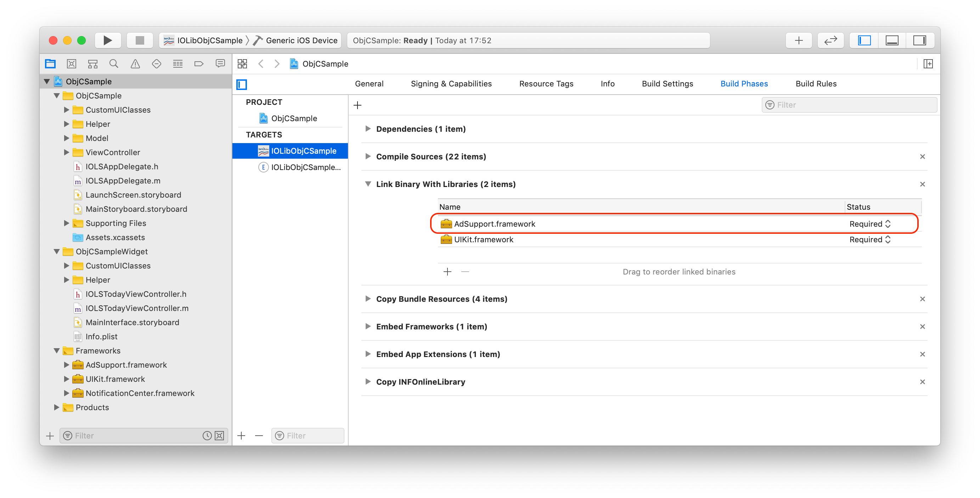This screenshot has height=498, width=980.
Task: Delete Copy Bundle Resources phase
Action: [922, 299]
